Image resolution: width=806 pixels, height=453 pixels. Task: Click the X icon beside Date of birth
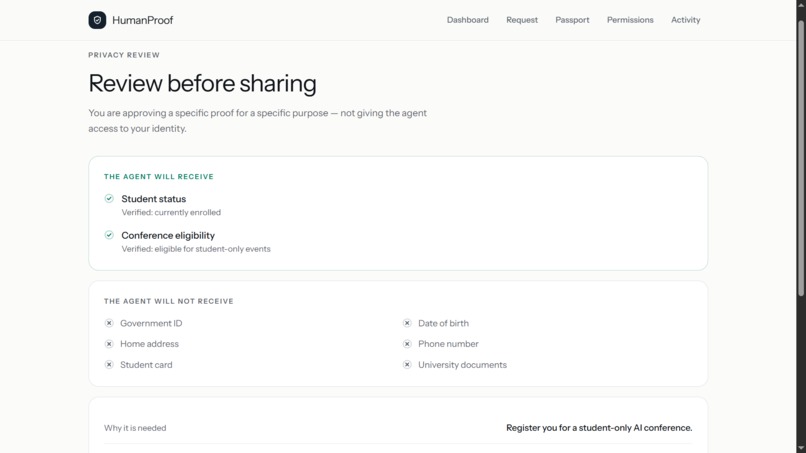coord(407,323)
